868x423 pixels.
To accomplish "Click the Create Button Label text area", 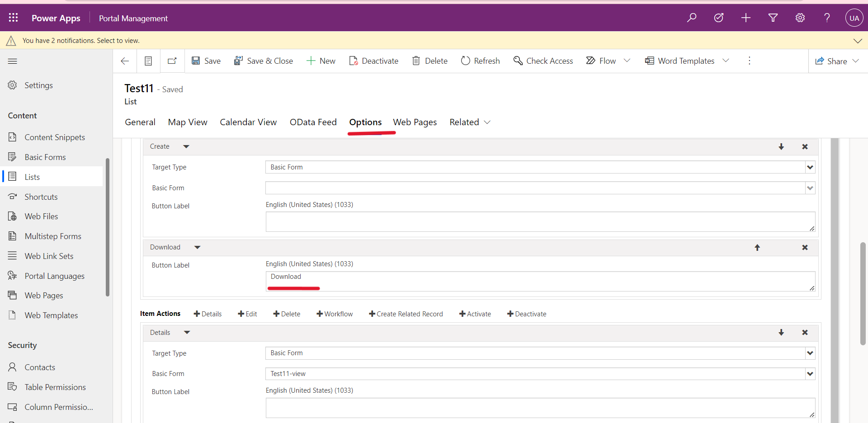I will [540, 222].
